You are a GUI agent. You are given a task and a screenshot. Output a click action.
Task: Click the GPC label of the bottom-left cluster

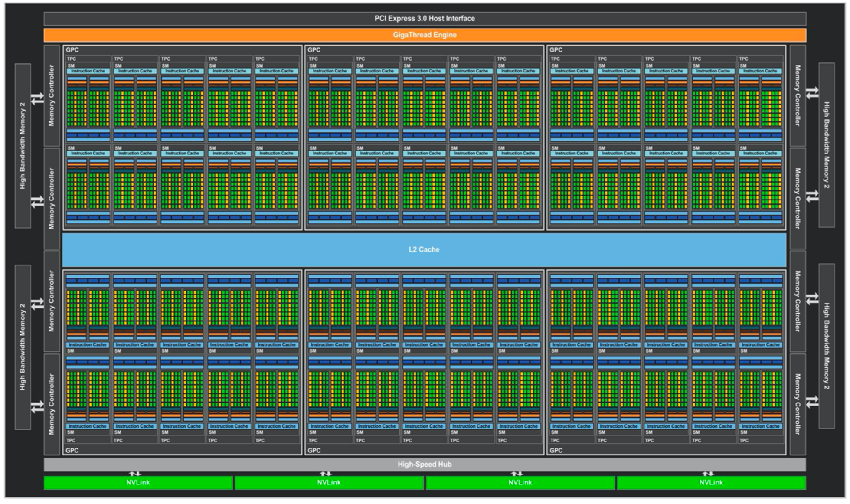(72, 450)
